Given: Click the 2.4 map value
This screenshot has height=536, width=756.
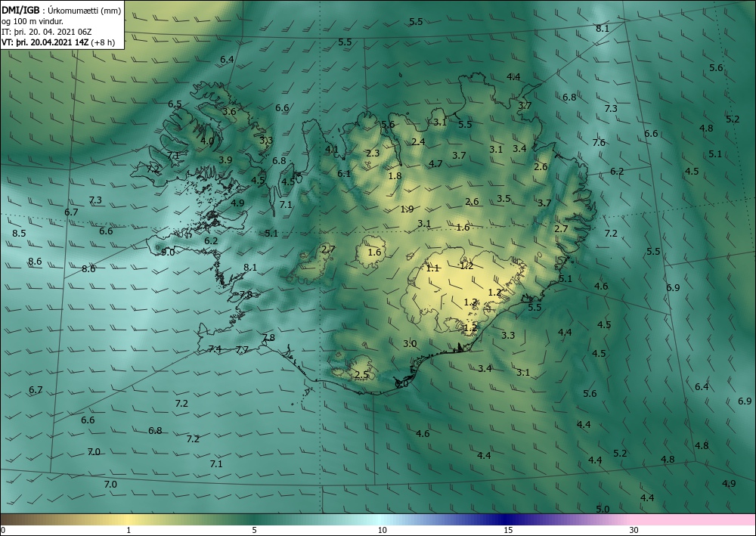Looking at the screenshot, I should (419, 141).
